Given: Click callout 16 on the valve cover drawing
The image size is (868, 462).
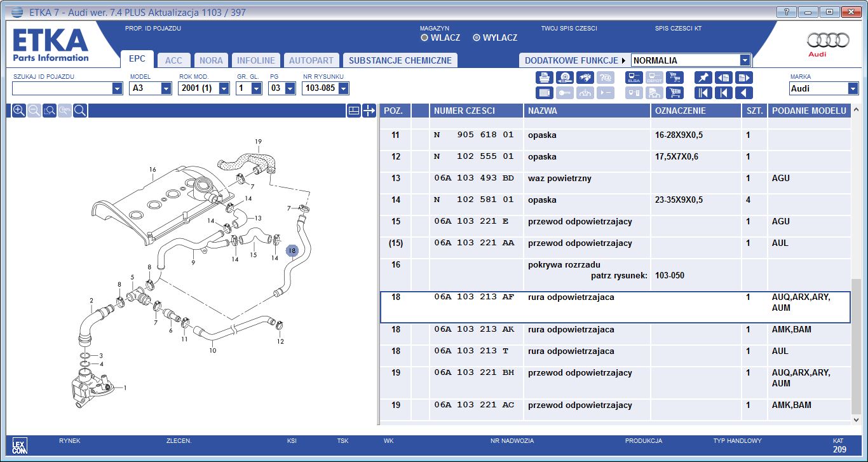Looking at the screenshot, I should (x=153, y=170).
